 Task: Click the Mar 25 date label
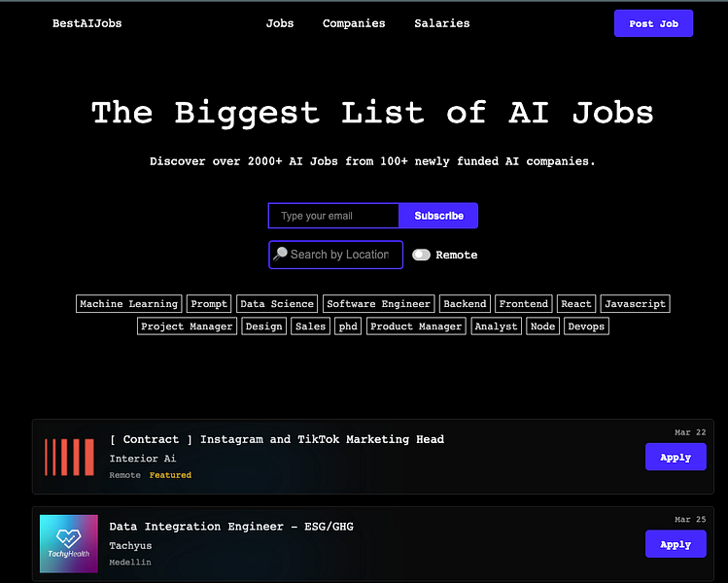690,520
